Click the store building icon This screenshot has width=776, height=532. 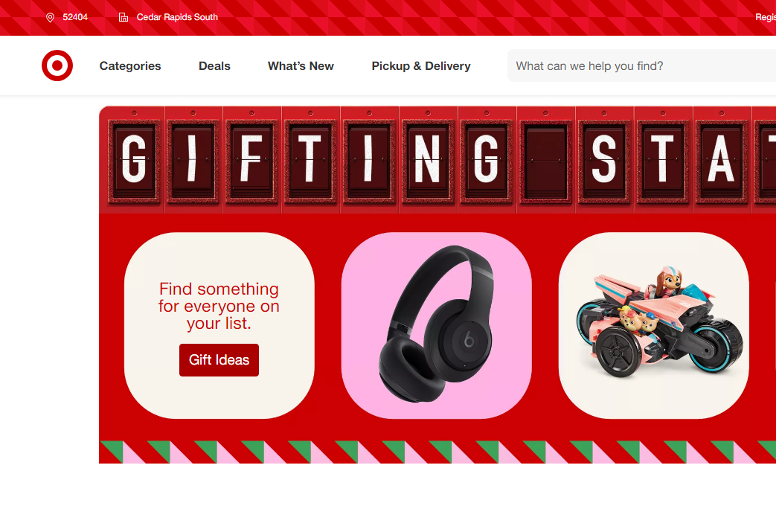tap(124, 17)
